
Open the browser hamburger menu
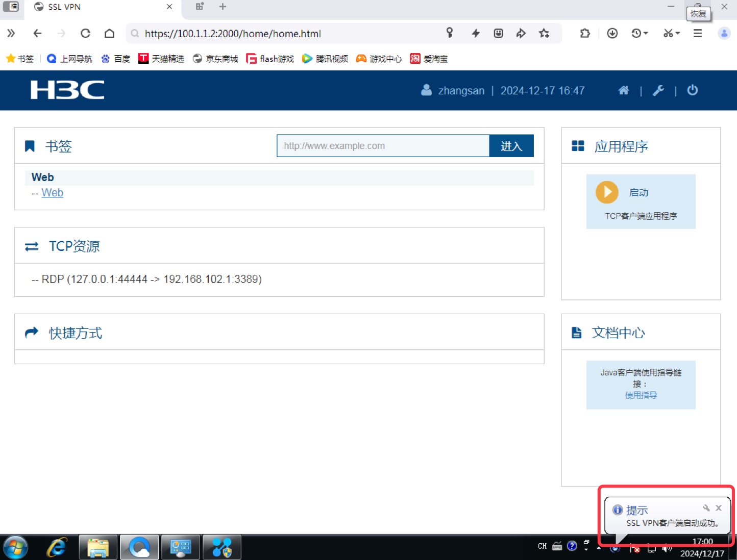click(x=698, y=33)
